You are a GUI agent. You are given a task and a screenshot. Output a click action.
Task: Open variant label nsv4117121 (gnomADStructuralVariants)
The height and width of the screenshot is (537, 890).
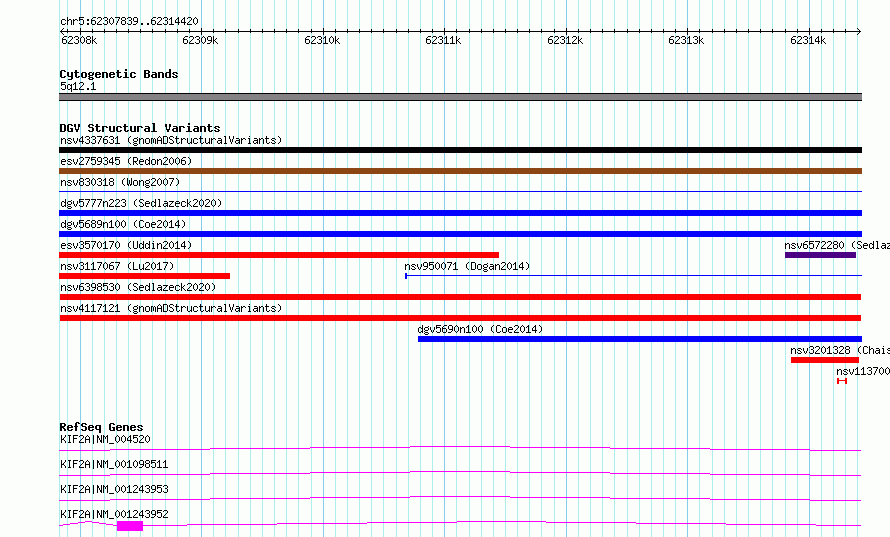(x=171, y=308)
